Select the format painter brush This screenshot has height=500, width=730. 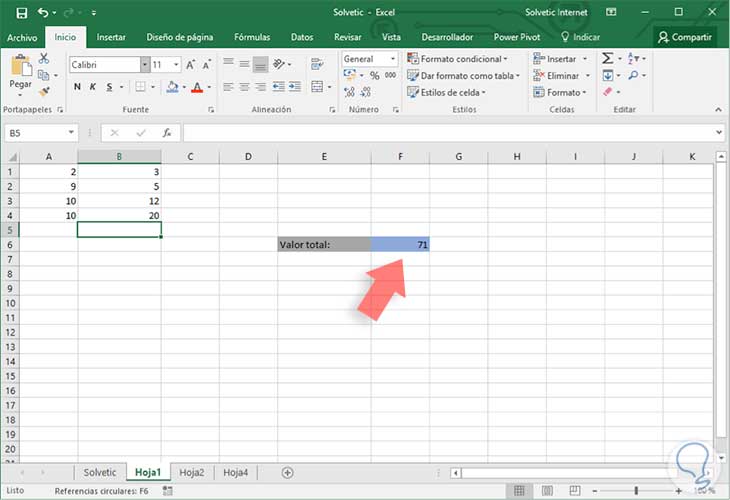coord(44,92)
